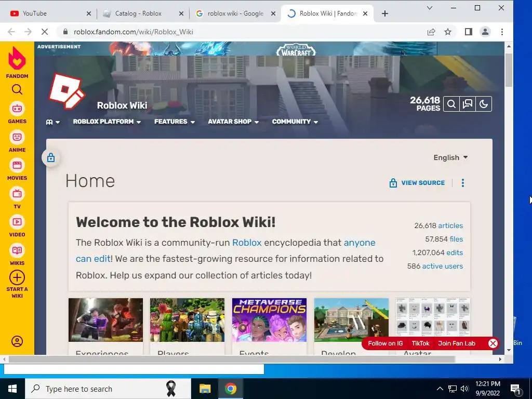Viewport: 532px width, 399px height.
Task: Open the Wikis section in Fandom sidebar
Action: pos(17,255)
